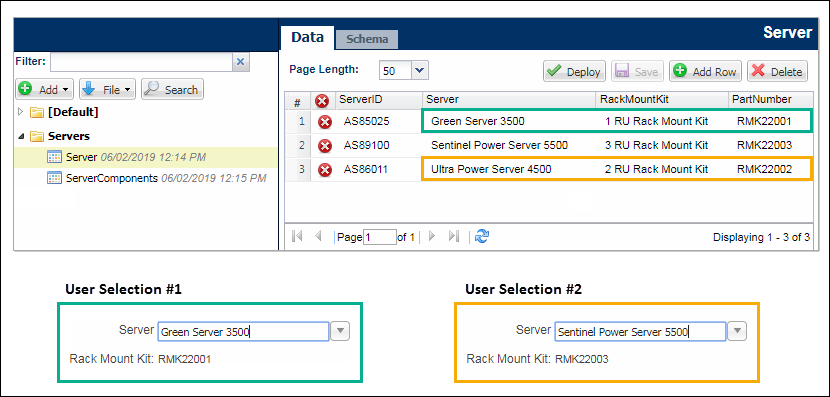This screenshot has height=397, width=830.
Task: Select the [Default] folder label
Action: coord(73,112)
